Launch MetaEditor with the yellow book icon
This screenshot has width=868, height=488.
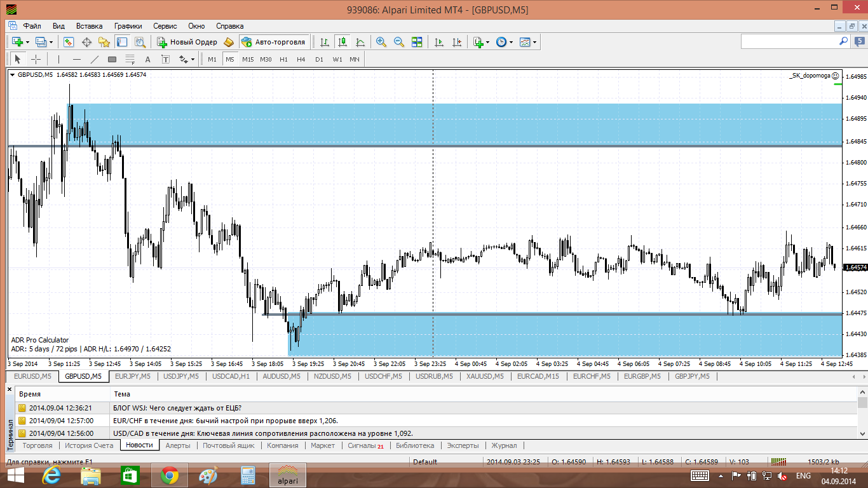(229, 42)
